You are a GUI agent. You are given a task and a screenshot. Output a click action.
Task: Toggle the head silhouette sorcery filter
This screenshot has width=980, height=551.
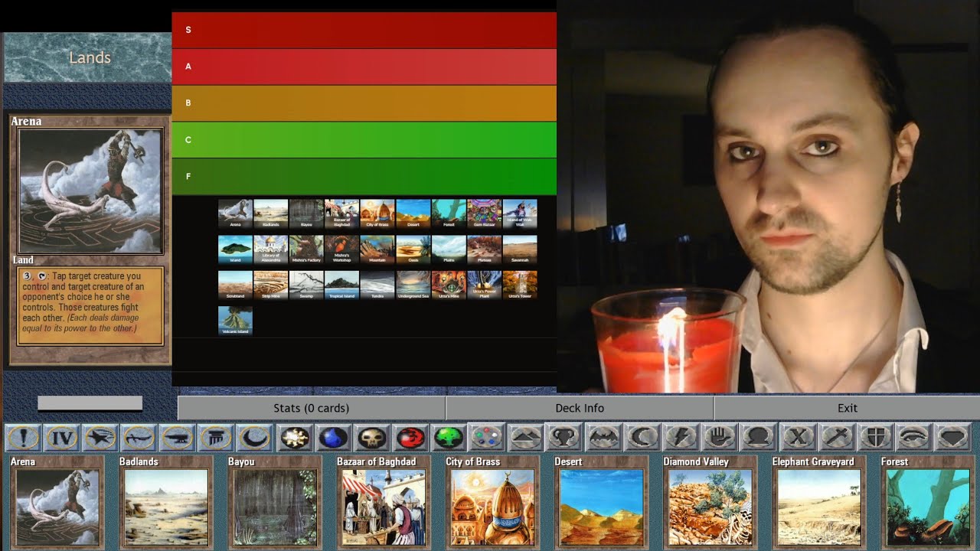[759, 438]
